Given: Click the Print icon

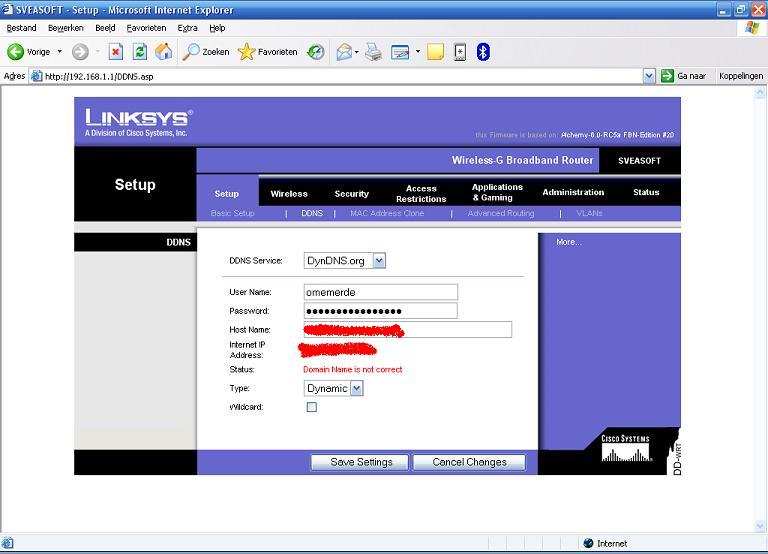Looking at the screenshot, I should (374, 52).
